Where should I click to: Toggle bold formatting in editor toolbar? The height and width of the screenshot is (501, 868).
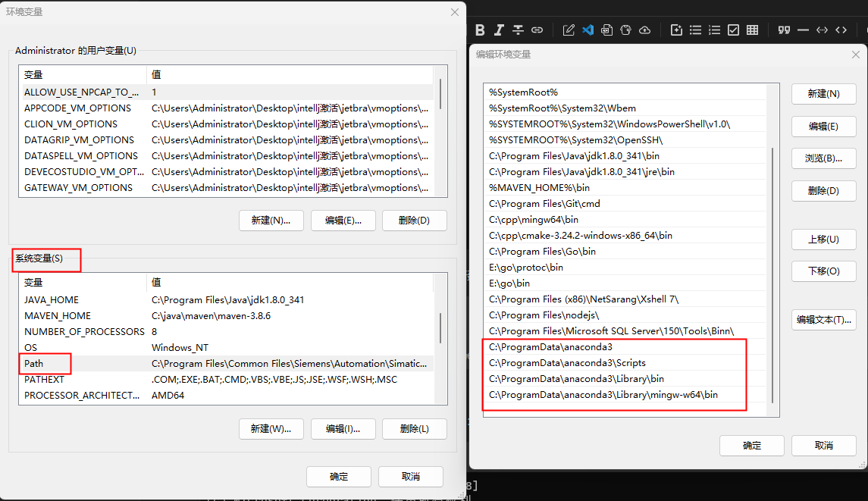pyautogui.click(x=480, y=30)
